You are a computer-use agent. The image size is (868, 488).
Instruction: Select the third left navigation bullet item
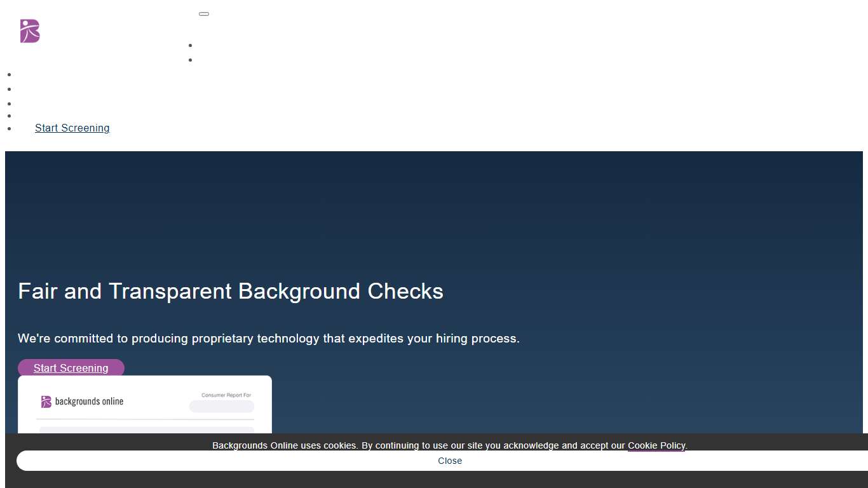(10, 103)
